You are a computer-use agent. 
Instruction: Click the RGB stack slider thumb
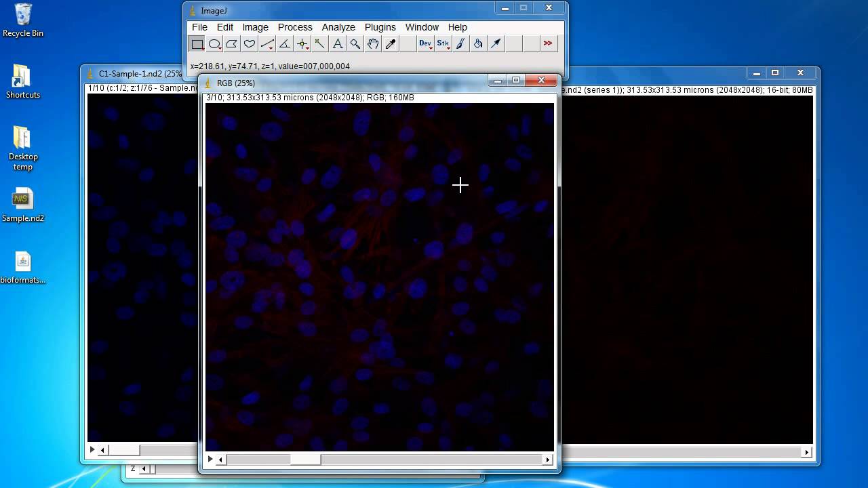[305, 460]
